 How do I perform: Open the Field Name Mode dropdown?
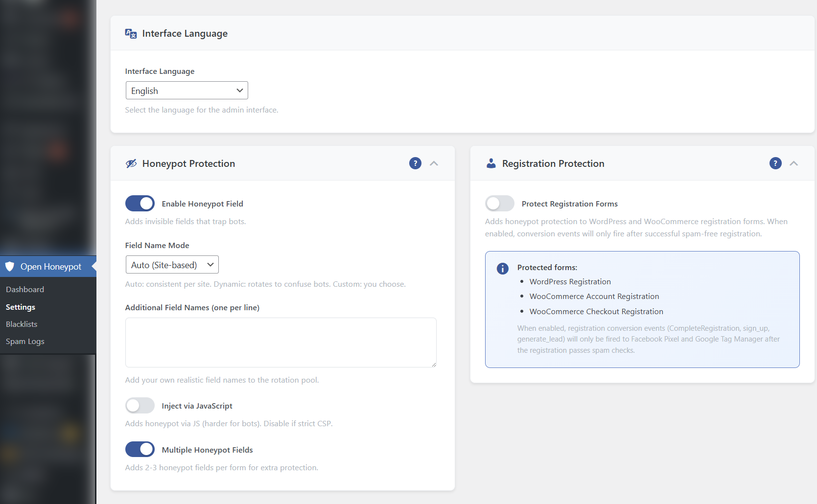point(172,265)
